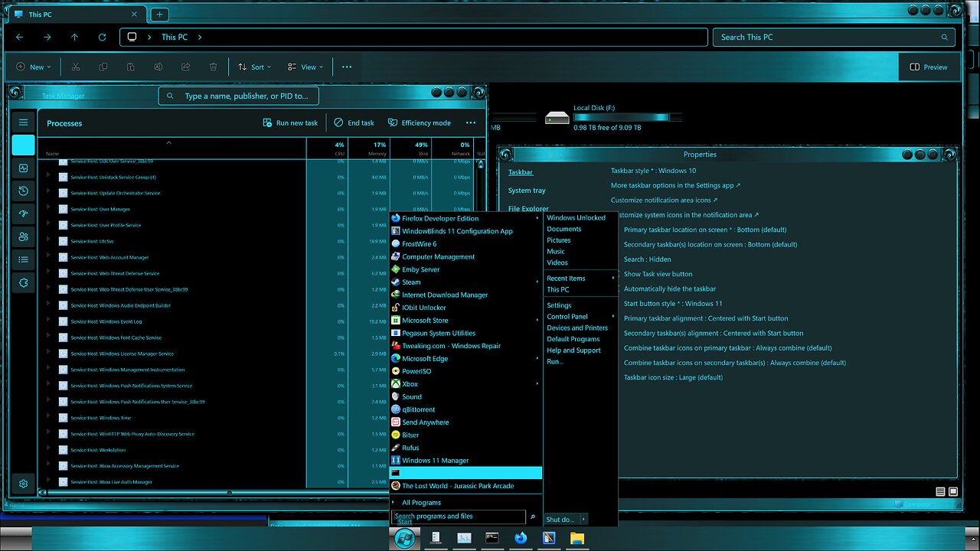Open Explorer See more ellipsis menu

pyautogui.click(x=347, y=67)
